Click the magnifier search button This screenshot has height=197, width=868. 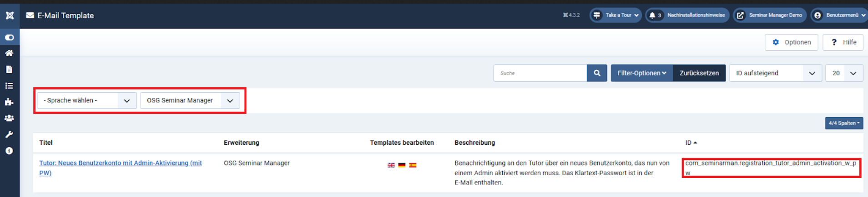[x=597, y=73]
